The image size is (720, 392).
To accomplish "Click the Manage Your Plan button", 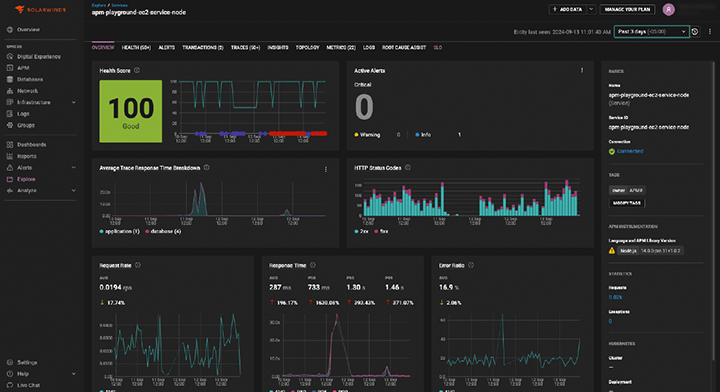I will 627,9.
